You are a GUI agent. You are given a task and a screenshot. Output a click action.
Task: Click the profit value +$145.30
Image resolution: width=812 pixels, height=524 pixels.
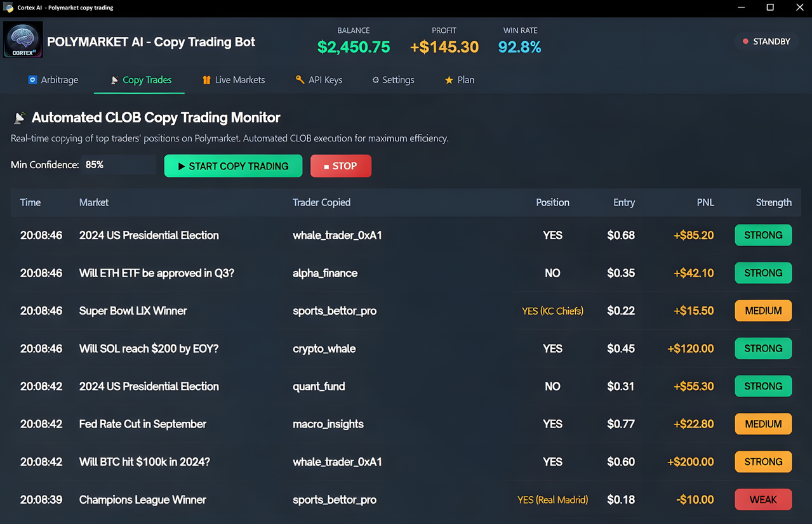click(x=444, y=47)
